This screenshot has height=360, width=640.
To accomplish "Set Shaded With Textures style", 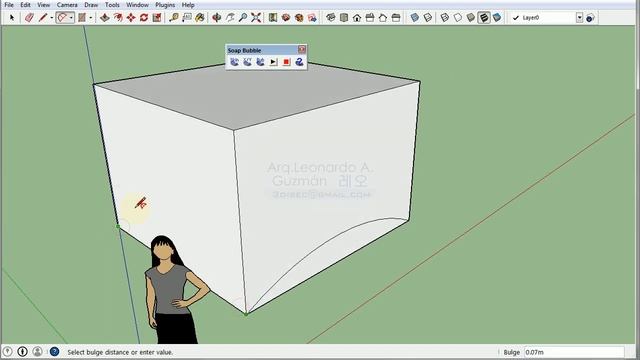I will click(484, 18).
